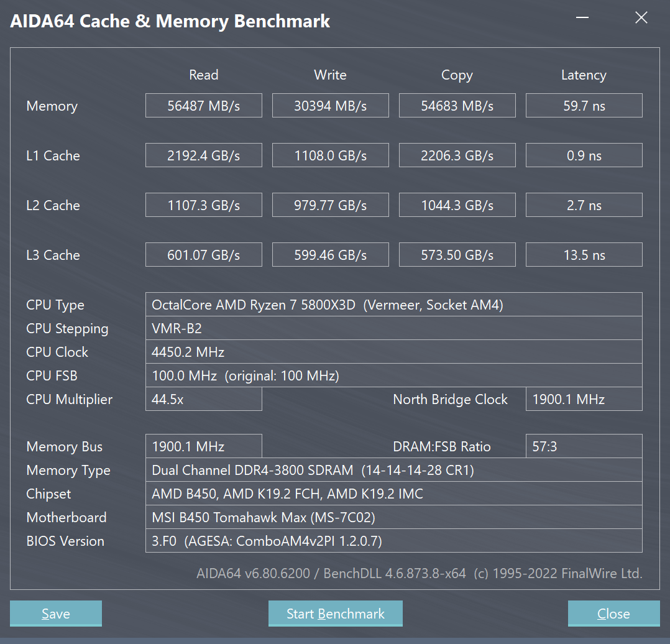Click Memory Type field DDR4-3800 SDRAM
This screenshot has height=644, width=670.
point(394,470)
